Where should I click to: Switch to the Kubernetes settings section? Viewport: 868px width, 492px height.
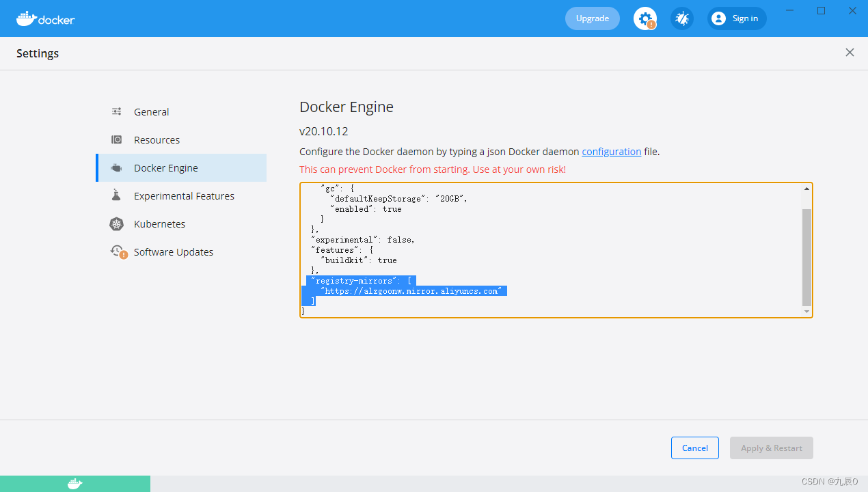159,223
